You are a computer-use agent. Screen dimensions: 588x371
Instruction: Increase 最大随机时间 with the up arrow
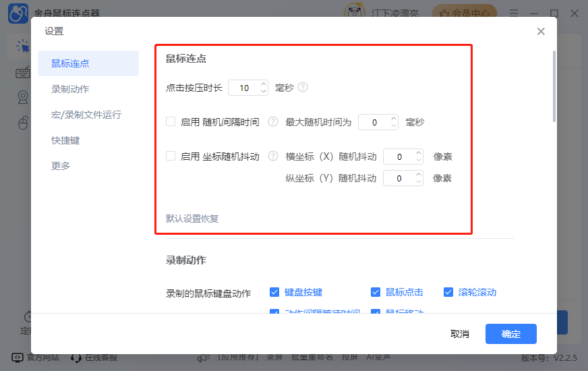pos(393,119)
